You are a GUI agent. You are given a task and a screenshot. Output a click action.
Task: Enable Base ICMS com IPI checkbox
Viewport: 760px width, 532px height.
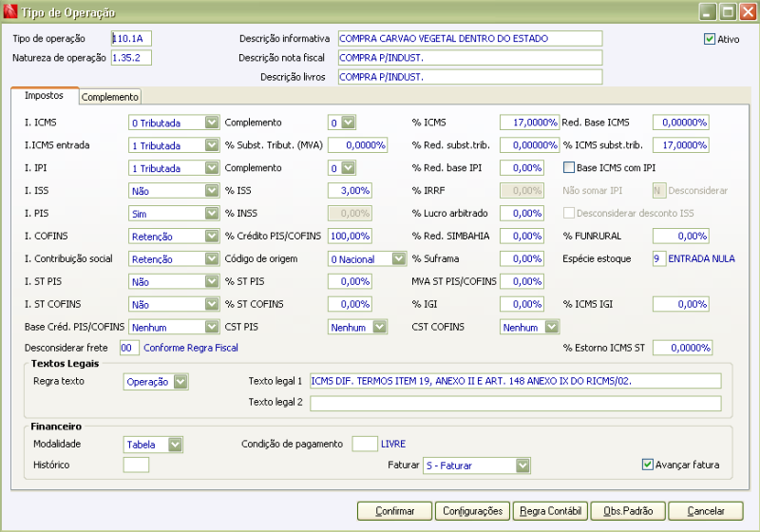point(570,168)
